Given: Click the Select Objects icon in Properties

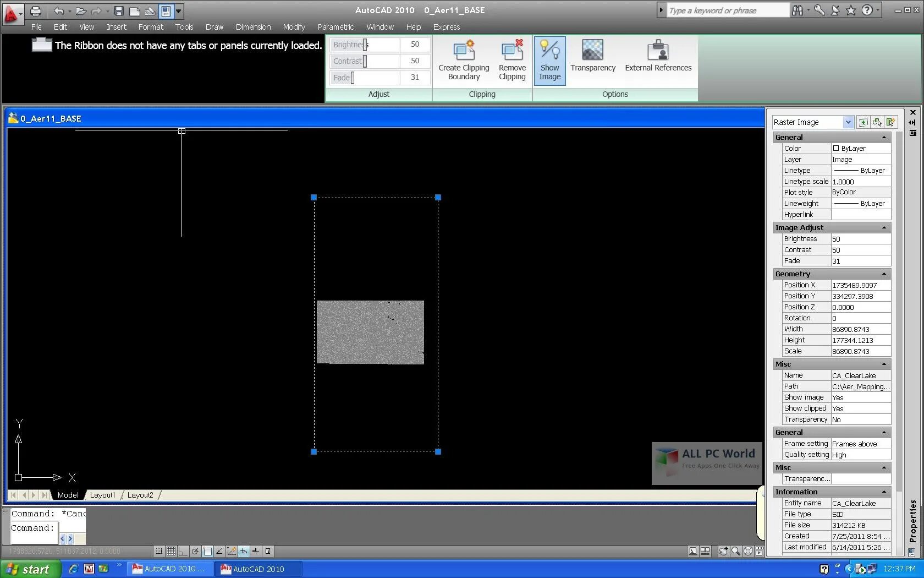Looking at the screenshot, I should pyautogui.click(x=877, y=122).
